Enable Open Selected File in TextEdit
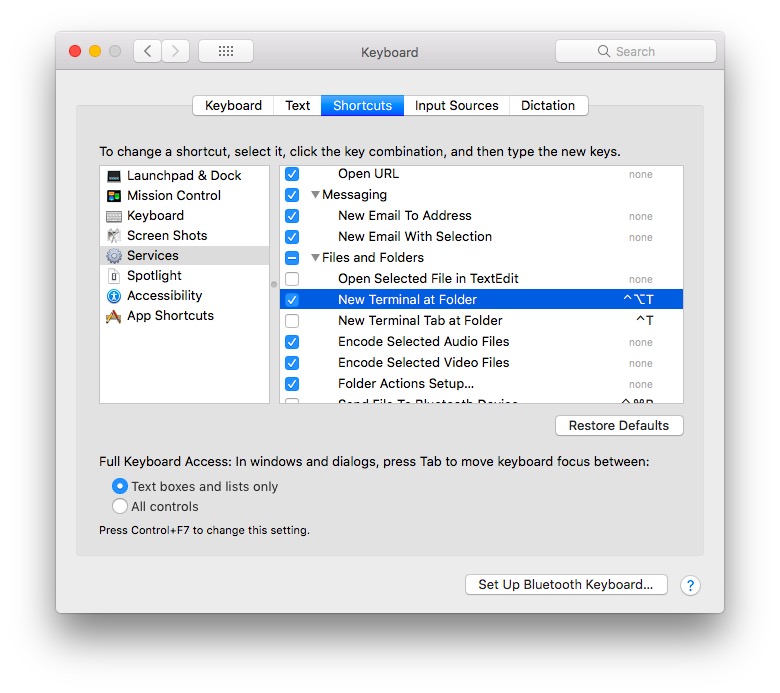The width and height of the screenshot is (780, 693). point(292,279)
